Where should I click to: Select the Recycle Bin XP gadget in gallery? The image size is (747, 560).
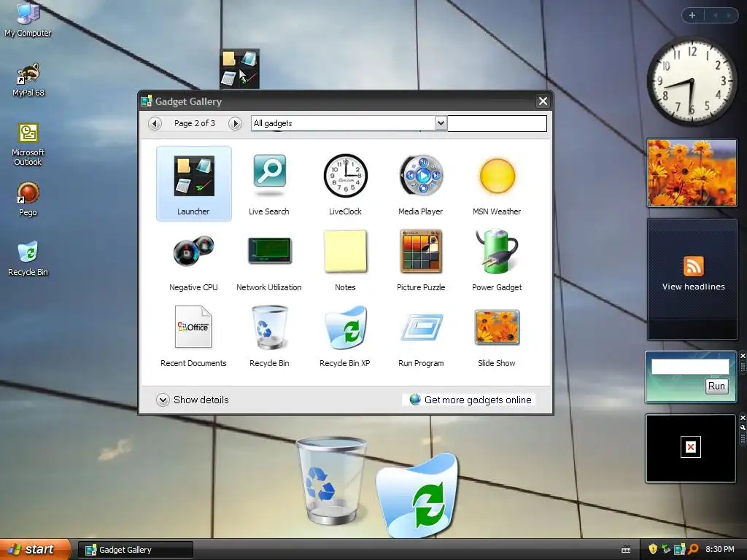tap(345, 335)
